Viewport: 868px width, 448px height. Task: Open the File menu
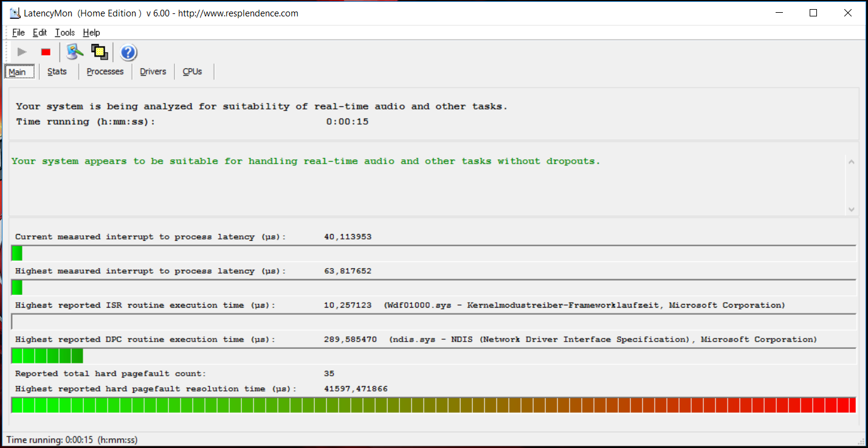pyautogui.click(x=18, y=33)
